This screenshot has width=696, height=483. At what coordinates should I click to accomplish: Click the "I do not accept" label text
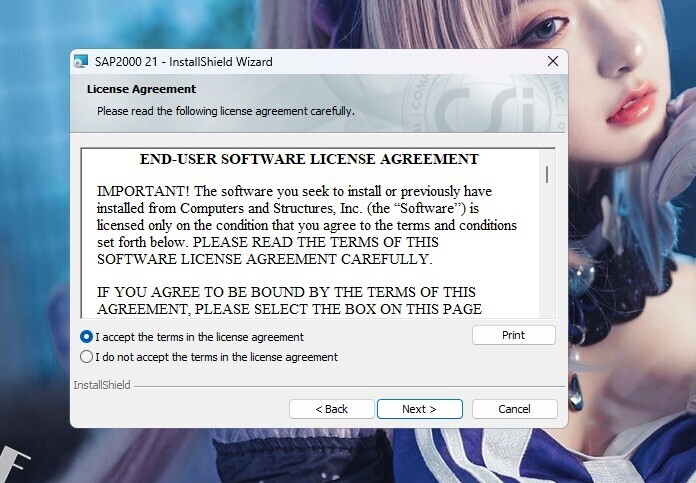(216, 357)
